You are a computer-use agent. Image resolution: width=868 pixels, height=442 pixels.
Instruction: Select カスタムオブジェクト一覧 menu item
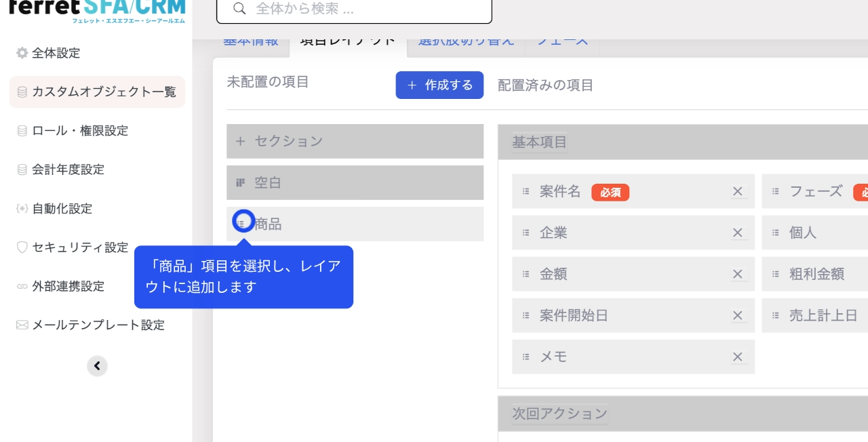[97, 92]
